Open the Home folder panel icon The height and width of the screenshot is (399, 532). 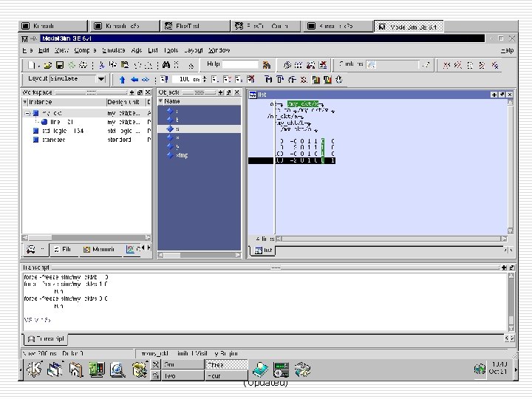76,369
